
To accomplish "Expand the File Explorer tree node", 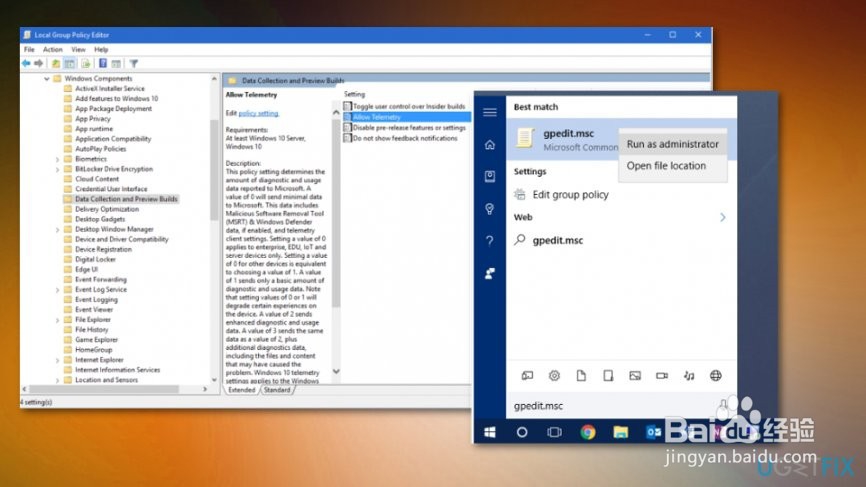I will tap(57, 320).
